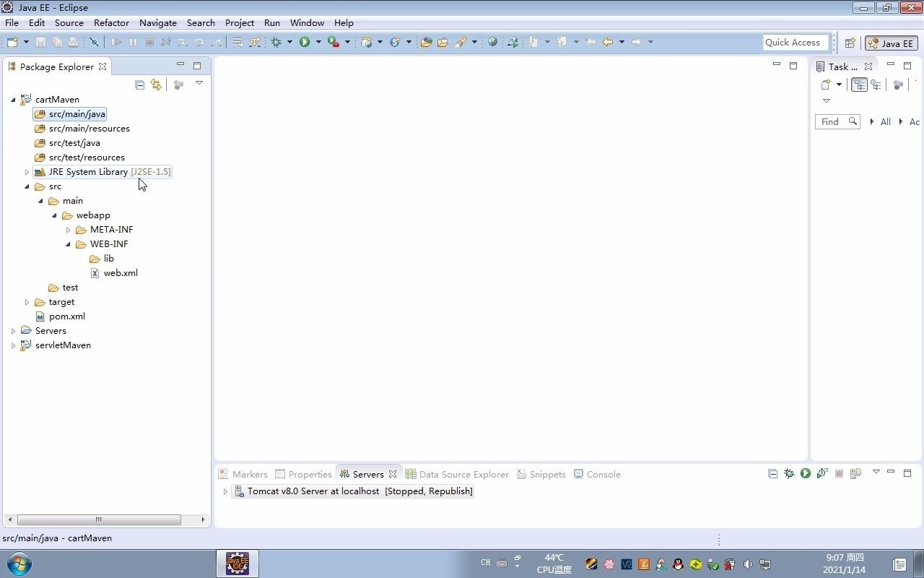
Task: Expand the servletMaven project
Action: [13, 345]
